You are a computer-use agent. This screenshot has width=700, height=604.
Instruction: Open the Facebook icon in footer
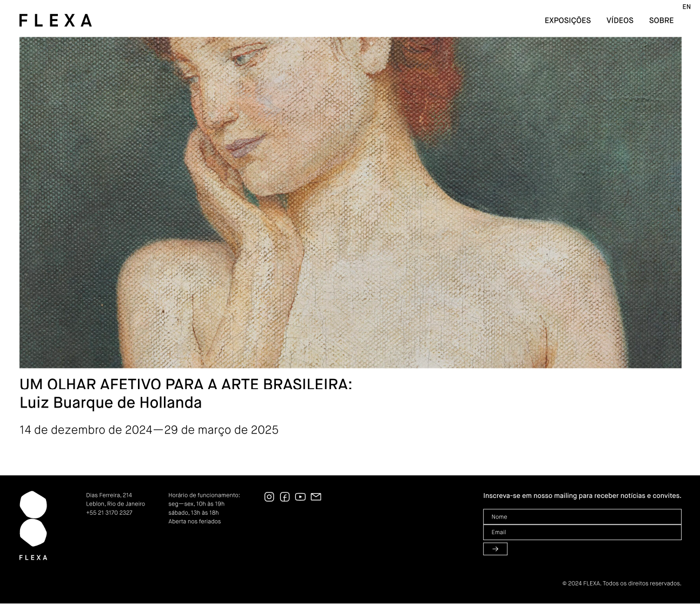tap(285, 497)
